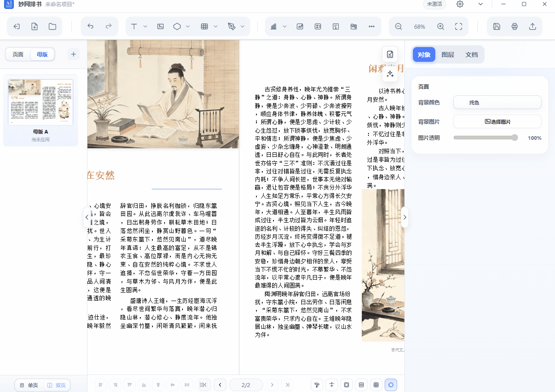Print the document
This screenshot has height=392, width=555.
click(515, 26)
